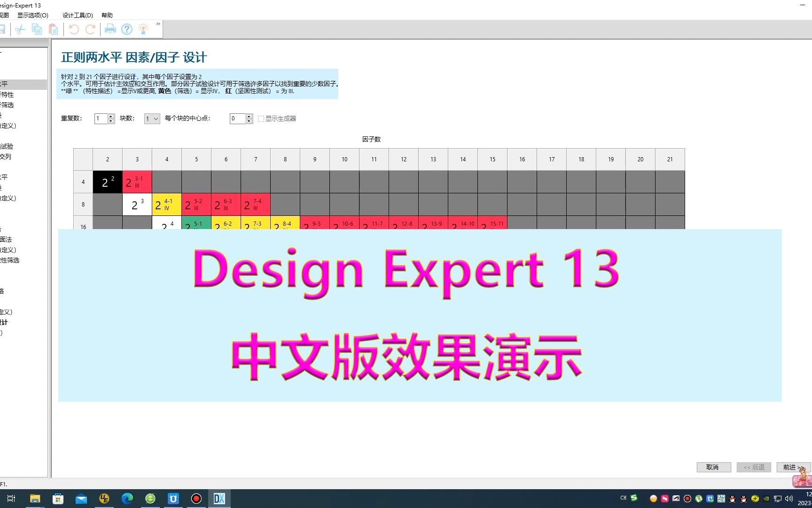Click the volume speaker tray icon
Screen dimensions: 812x508
789,499
